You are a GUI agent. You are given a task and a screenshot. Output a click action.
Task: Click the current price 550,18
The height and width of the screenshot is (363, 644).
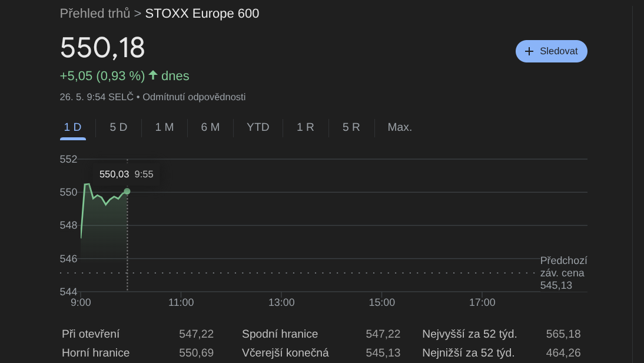click(x=102, y=48)
